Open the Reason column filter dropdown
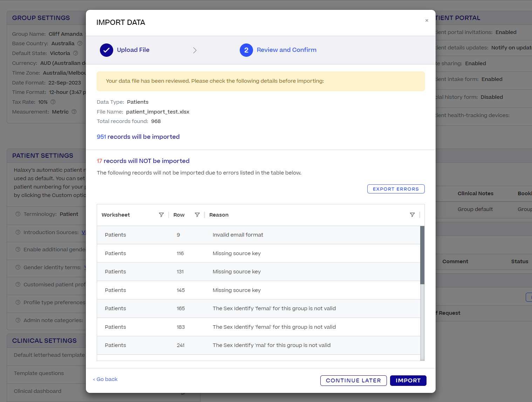532x402 pixels. pyautogui.click(x=412, y=214)
